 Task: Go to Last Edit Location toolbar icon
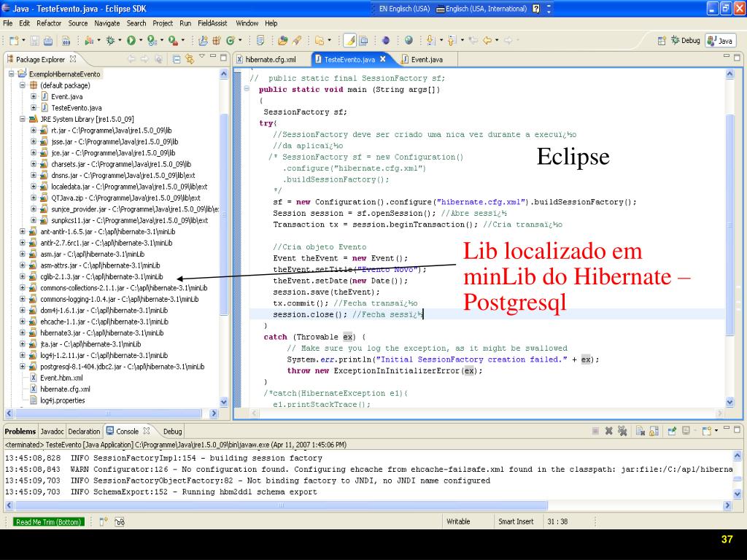473,41
